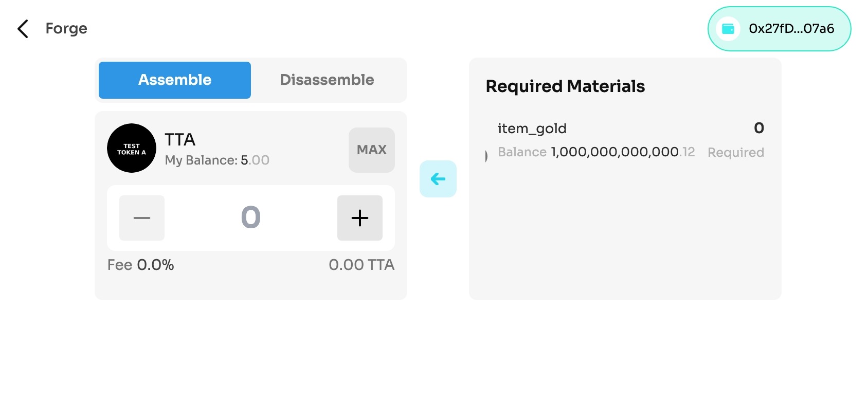Click the Forge page title
Image resolution: width=868 pixels, height=401 pixels.
(66, 29)
